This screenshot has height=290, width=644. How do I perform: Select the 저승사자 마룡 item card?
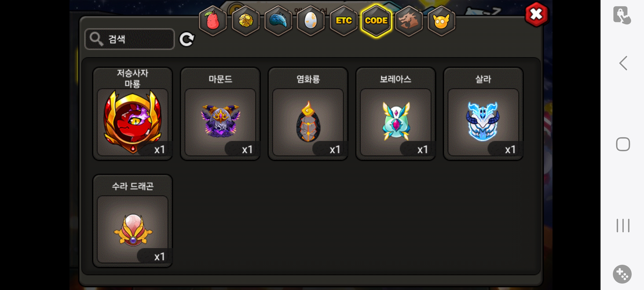point(133,114)
